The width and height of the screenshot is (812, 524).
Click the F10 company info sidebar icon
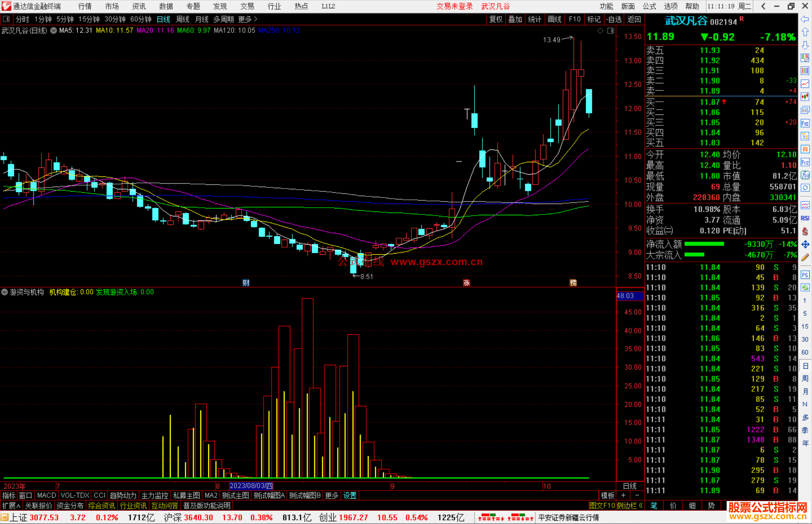[805, 123]
